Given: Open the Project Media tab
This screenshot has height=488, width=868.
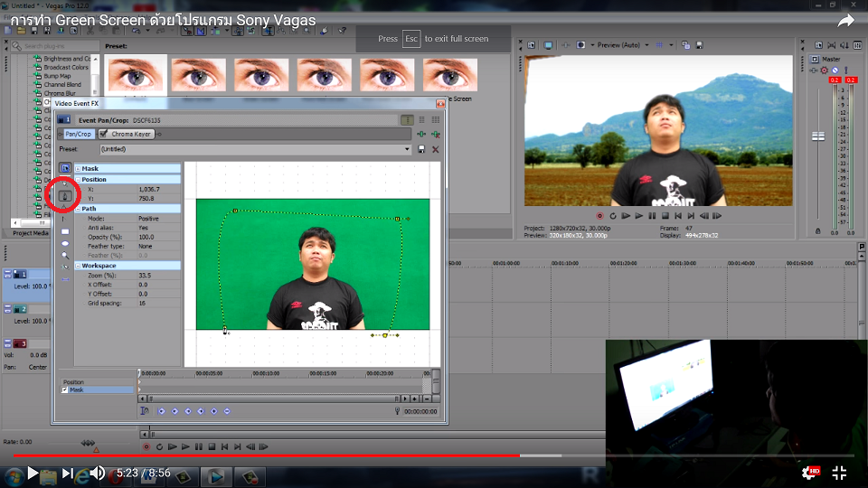Looking at the screenshot, I should point(31,233).
